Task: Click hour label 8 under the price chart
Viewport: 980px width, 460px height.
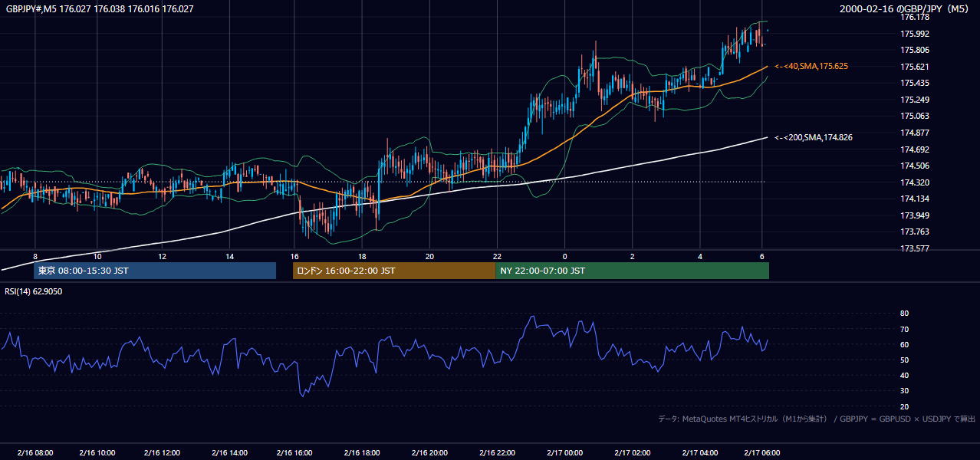Action: [x=35, y=256]
